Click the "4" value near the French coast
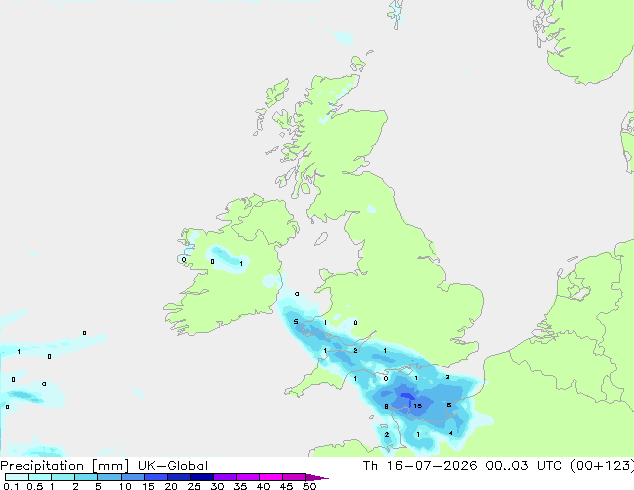 tap(450, 433)
